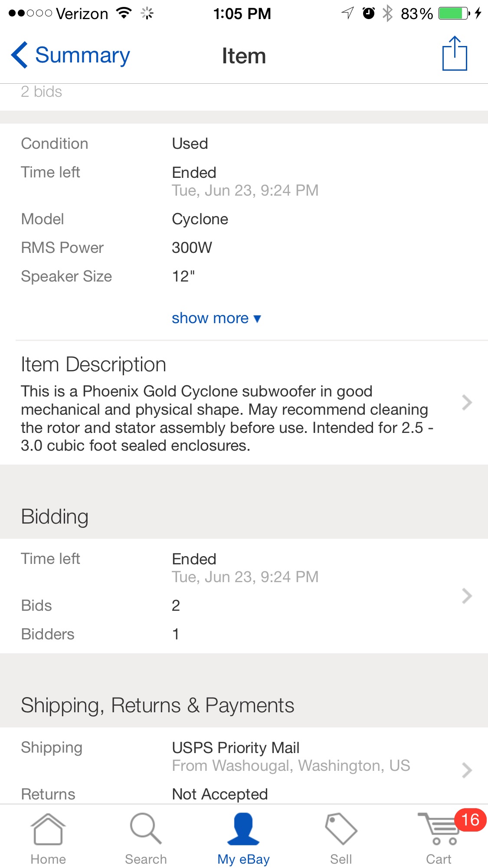This screenshot has height=868, width=488.
Task: Expand shipping details chevron
Action: pyautogui.click(x=467, y=770)
